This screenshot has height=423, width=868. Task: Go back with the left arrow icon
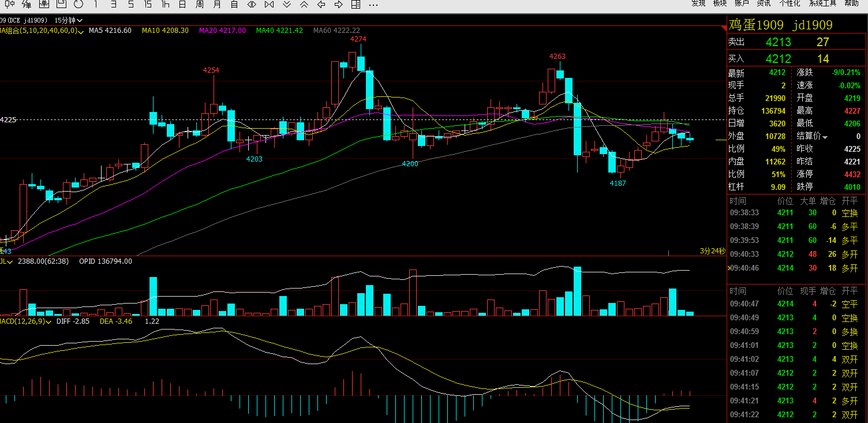click(x=321, y=4)
